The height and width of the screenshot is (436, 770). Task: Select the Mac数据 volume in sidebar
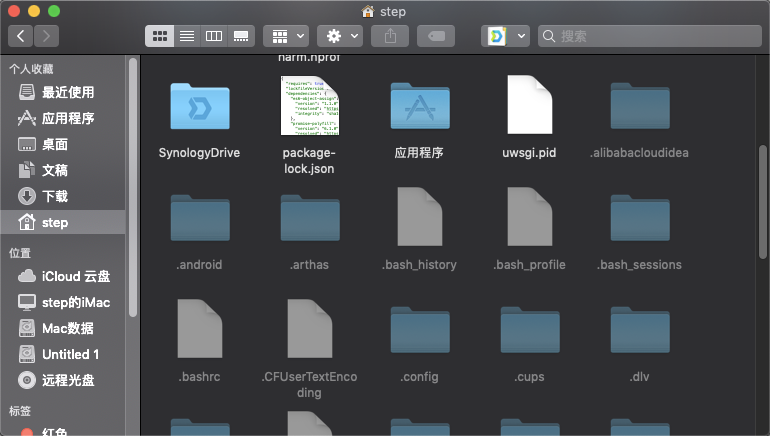coord(63,328)
